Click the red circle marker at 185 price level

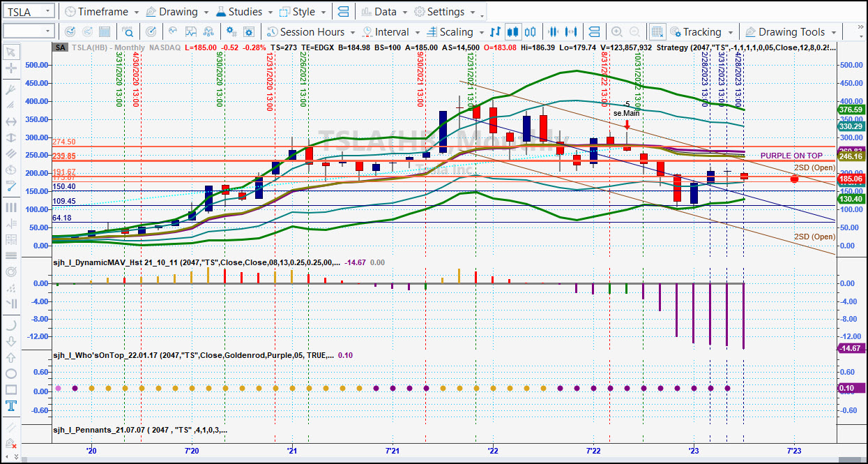(x=794, y=179)
